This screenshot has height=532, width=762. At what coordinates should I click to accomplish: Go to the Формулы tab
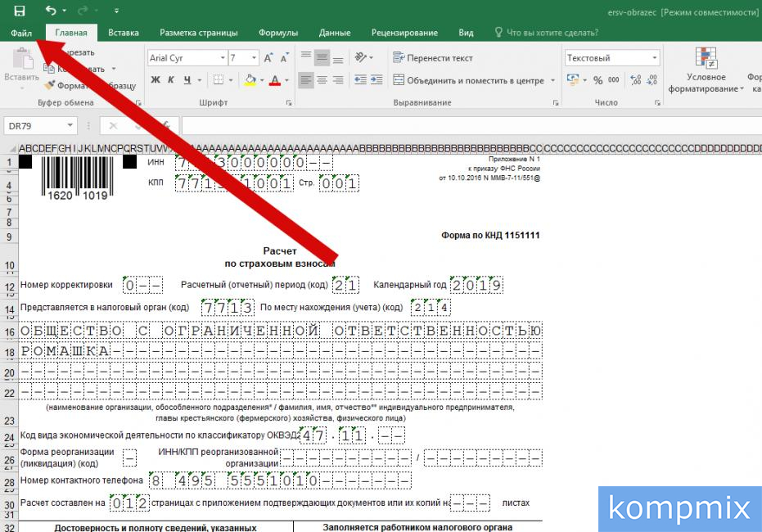coord(278,33)
